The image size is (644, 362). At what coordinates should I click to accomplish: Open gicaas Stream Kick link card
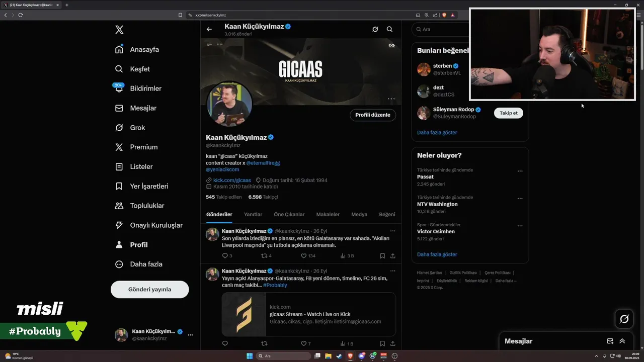[309, 314]
